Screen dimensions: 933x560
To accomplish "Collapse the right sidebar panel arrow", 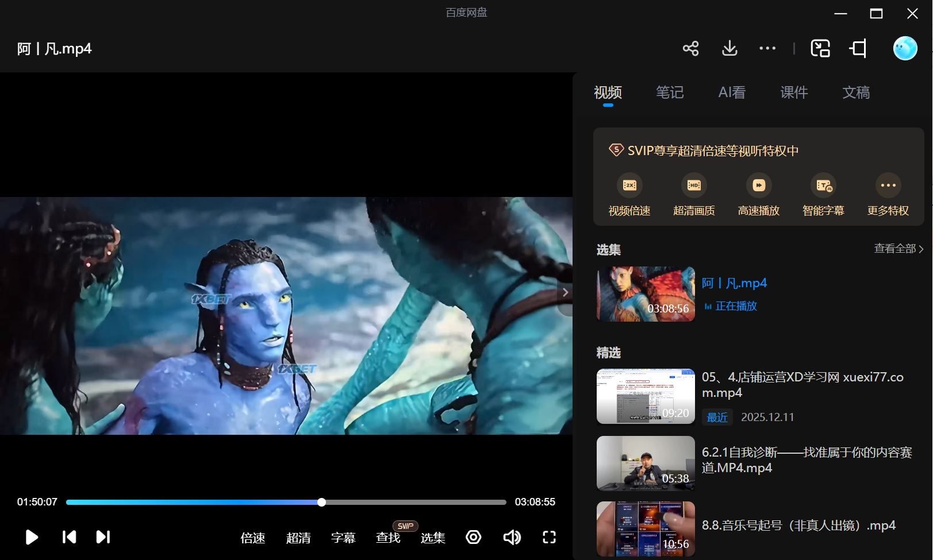I will point(566,292).
